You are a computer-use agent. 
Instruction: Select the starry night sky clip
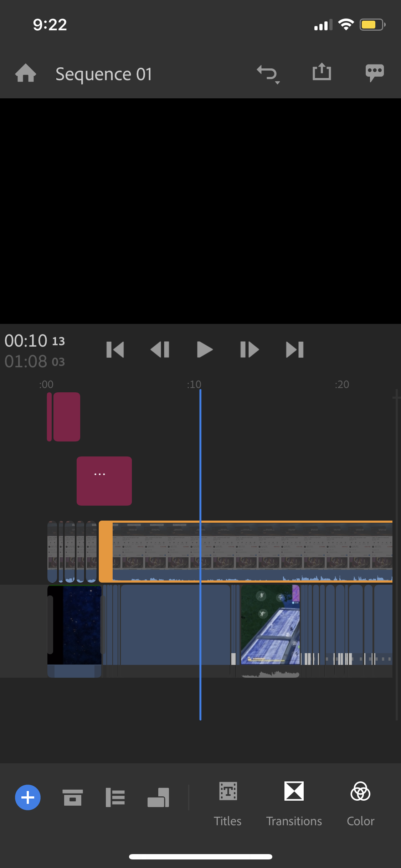(74, 631)
